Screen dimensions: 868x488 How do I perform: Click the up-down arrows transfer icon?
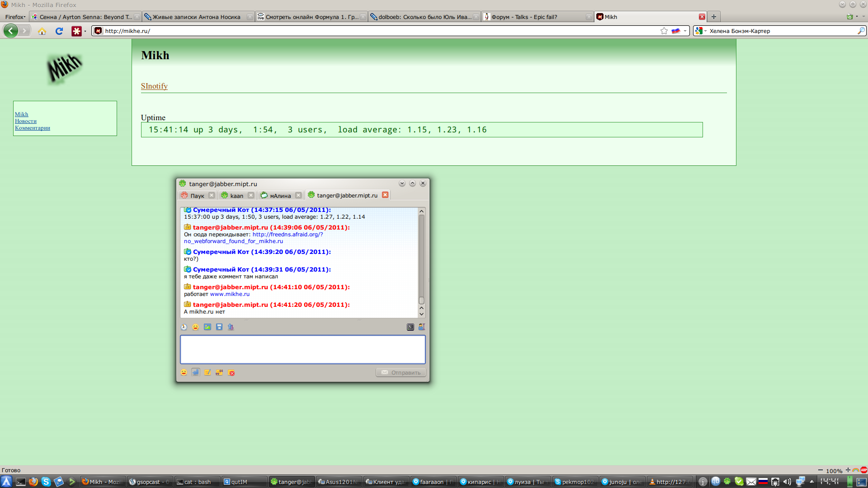(231, 327)
